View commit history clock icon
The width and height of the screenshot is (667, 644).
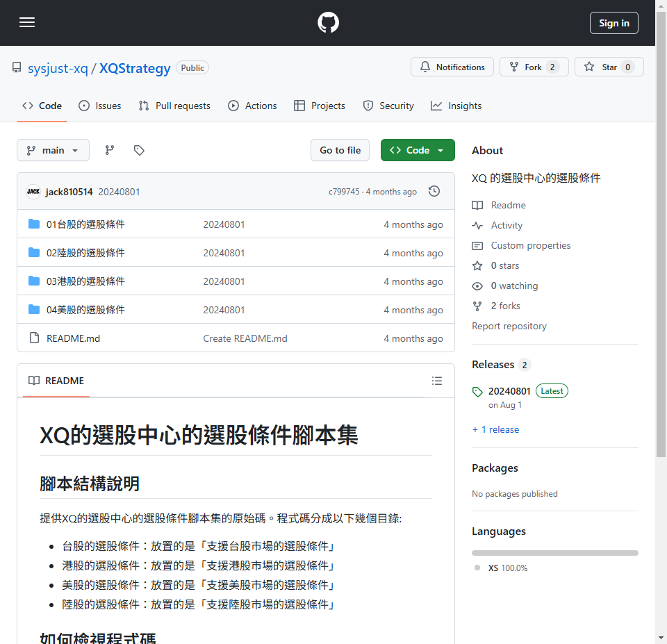[x=434, y=191]
